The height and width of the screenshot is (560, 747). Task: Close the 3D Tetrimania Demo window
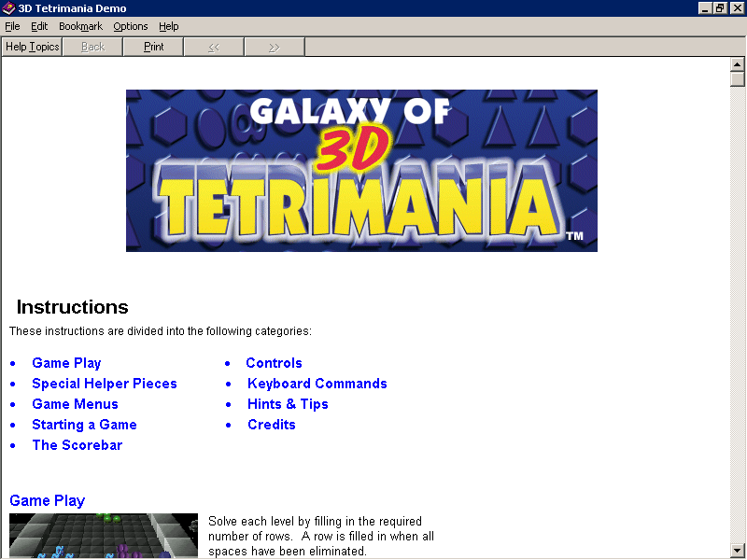[737, 8]
